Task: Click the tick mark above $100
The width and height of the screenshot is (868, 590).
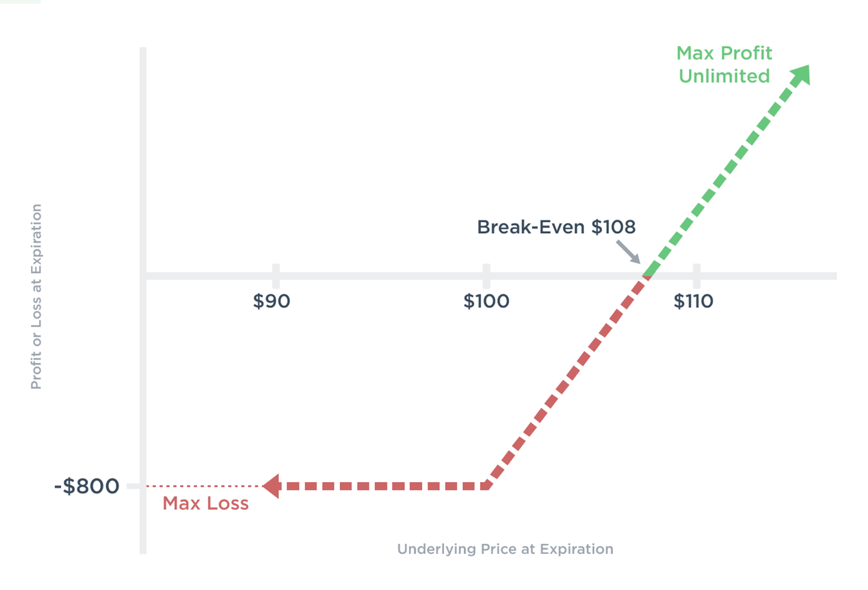Action: [x=486, y=274]
